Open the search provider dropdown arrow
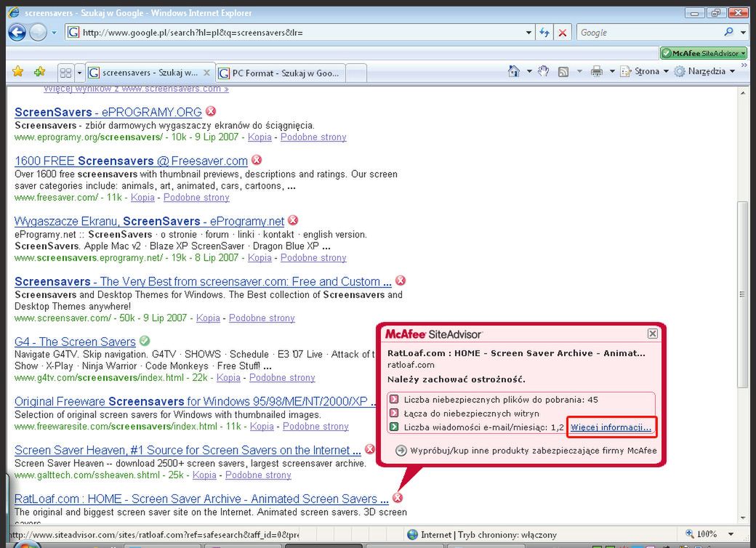Viewport: 756px width, 548px height. click(x=744, y=33)
